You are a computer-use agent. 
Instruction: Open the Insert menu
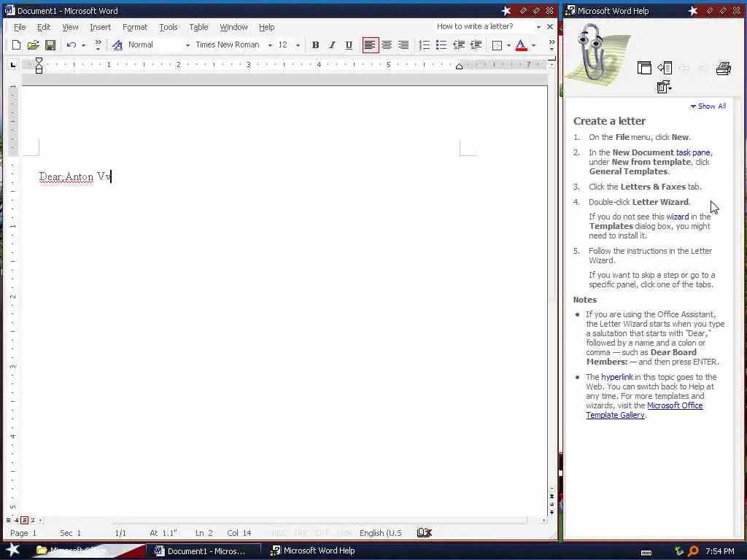(100, 27)
